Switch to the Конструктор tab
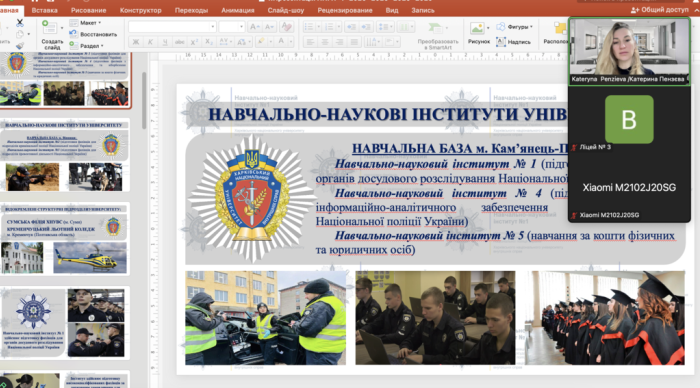Viewport: 700px width, 388px height. (141, 10)
